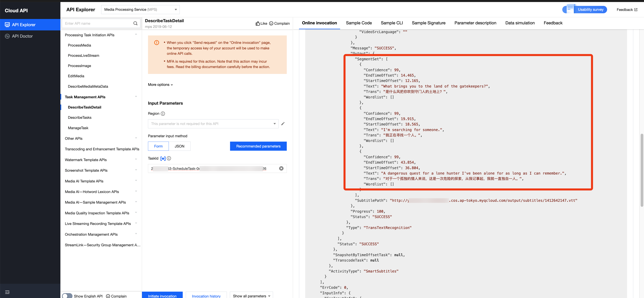The width and height of the screenshot is (644, 298).
Task: Expand More options
Action: pos(160,84)
